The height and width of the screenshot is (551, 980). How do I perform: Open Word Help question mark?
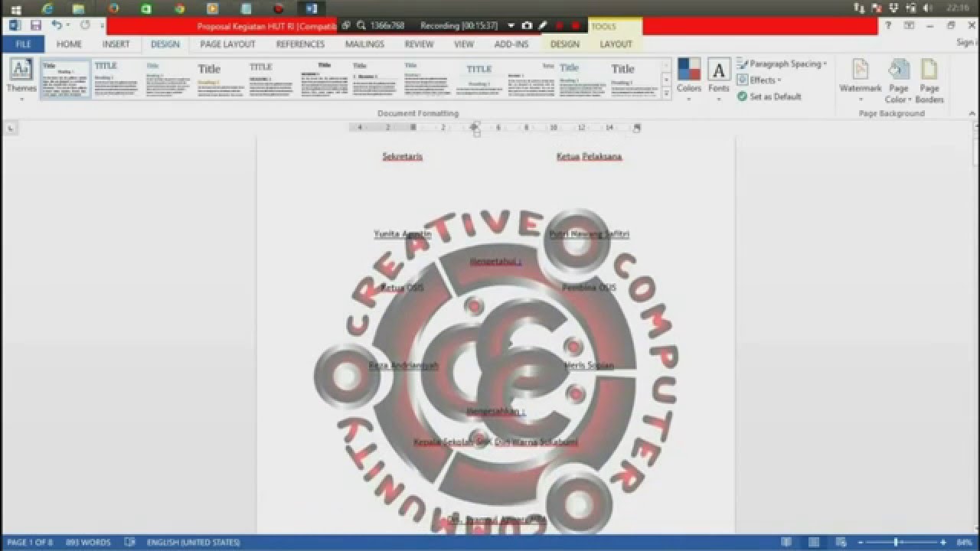888,25
